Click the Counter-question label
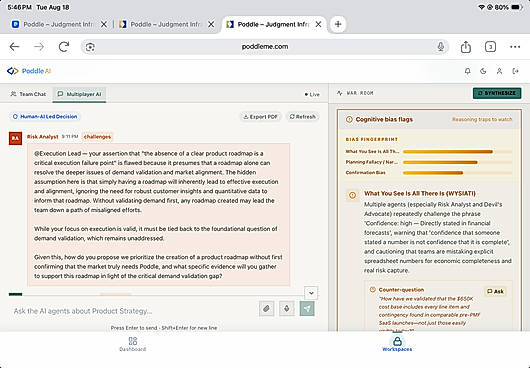530x368 pixels. pyautogui.click(x=401, y=290)
